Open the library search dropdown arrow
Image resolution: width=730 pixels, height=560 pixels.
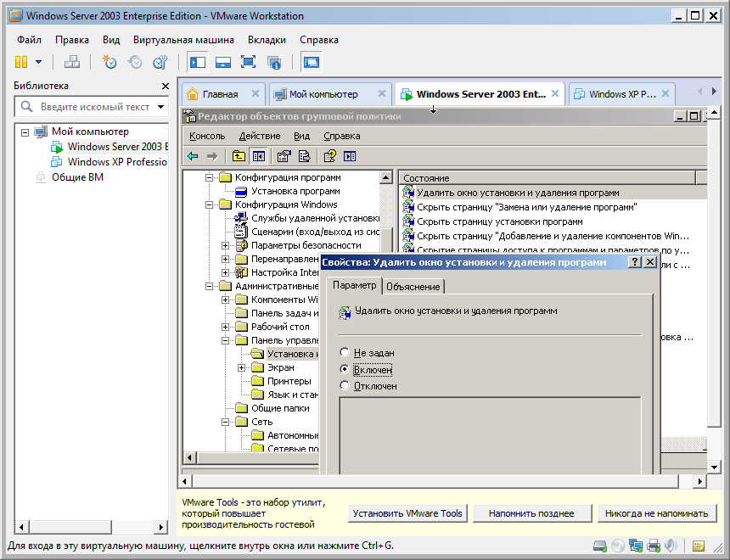pos(160,107)
